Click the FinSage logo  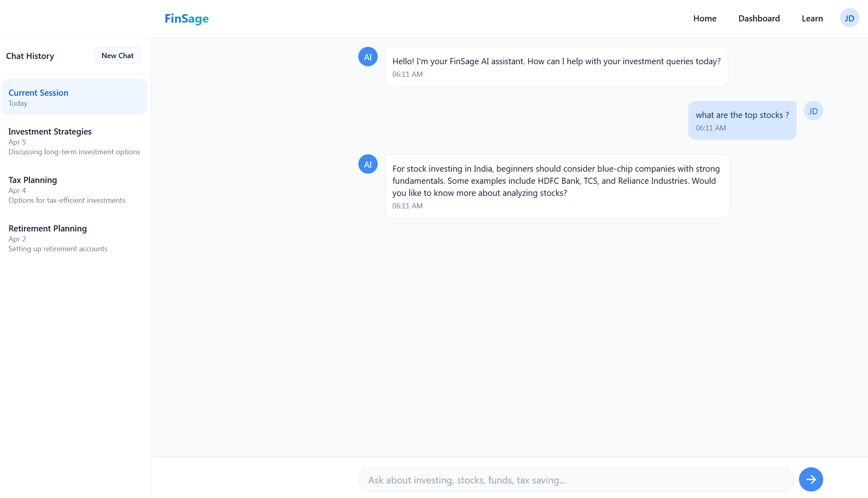(x=186, y=19)
